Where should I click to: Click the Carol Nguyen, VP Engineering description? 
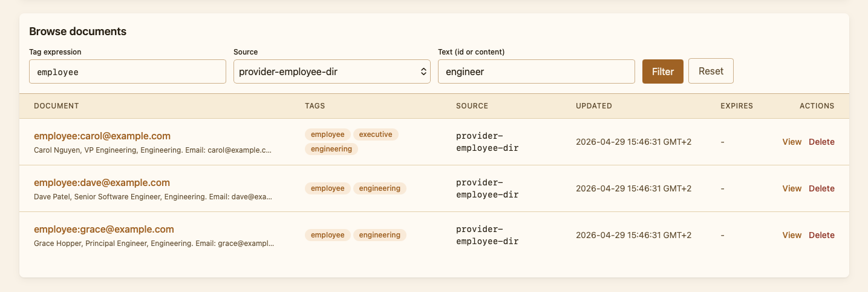(153, 150)
